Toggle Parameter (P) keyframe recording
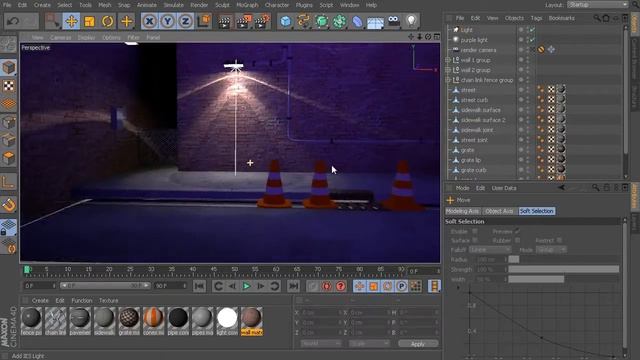The width and height of the screenshot is (640, 360). click(x=402, y=286)
